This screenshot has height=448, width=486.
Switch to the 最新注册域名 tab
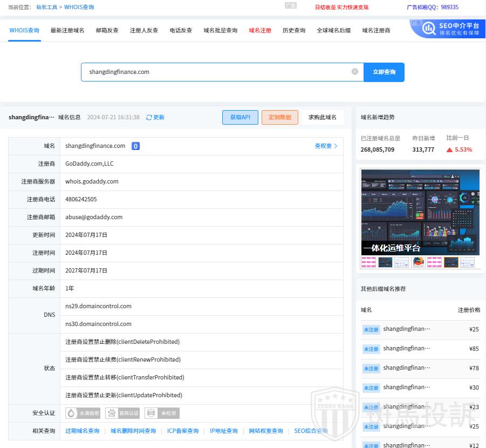(67, 31)
